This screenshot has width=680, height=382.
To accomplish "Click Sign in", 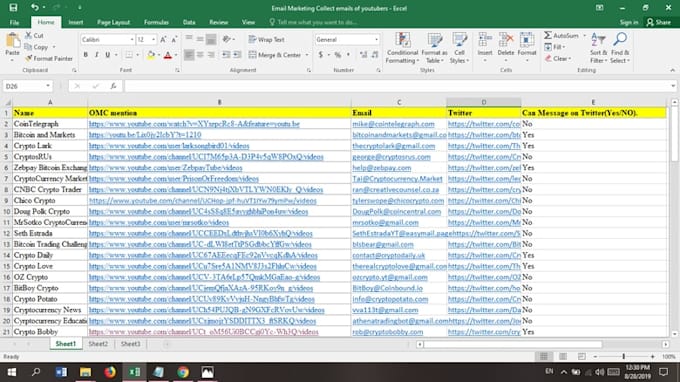I will tap(628, 22).
